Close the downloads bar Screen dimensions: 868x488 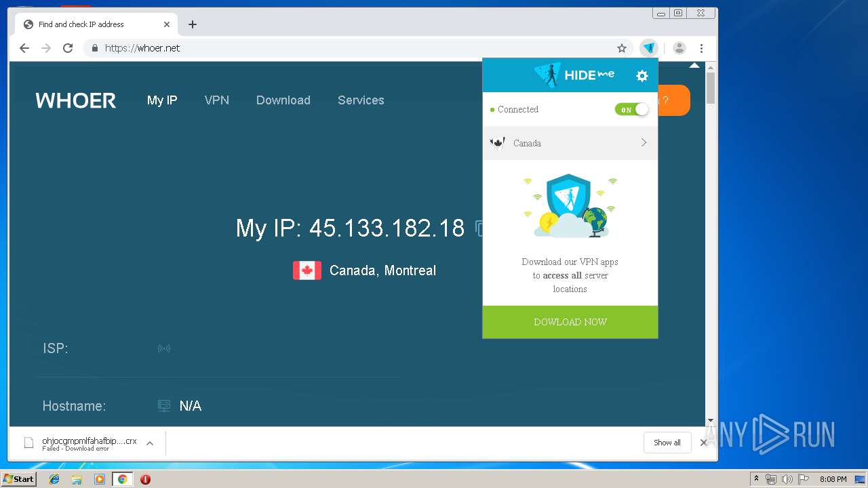click(703, 443)
